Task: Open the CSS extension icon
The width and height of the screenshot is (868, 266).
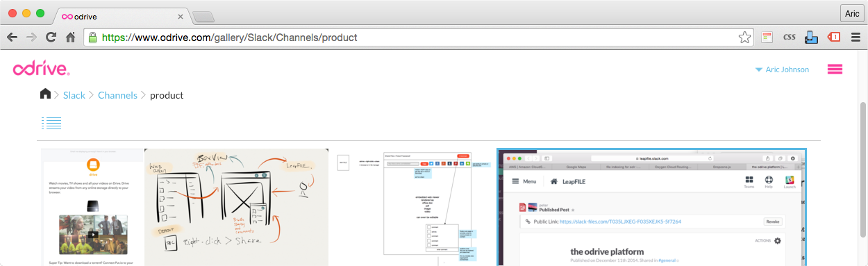Action: 790,38
